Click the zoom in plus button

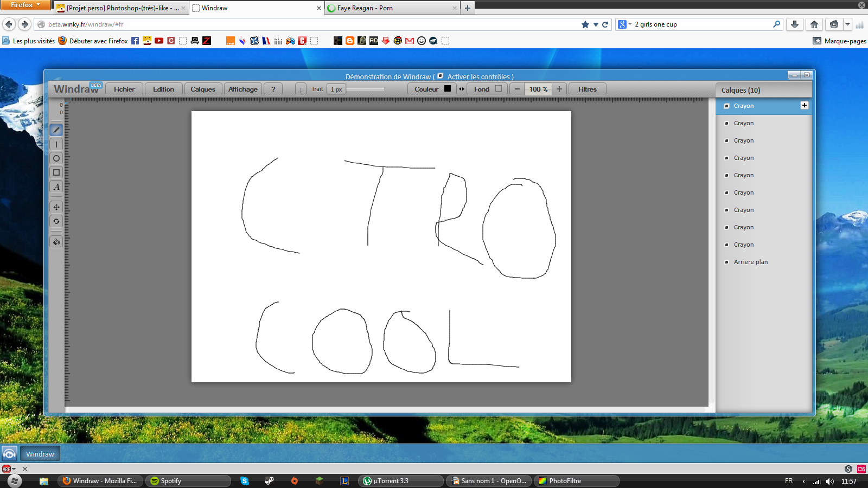[x=559, y=89]
